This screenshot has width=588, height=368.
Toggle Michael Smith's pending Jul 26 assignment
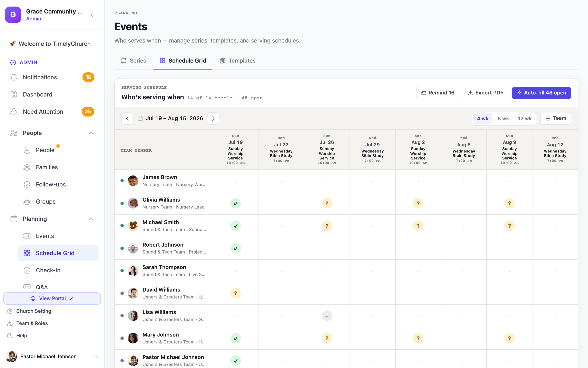pos(327,226)
